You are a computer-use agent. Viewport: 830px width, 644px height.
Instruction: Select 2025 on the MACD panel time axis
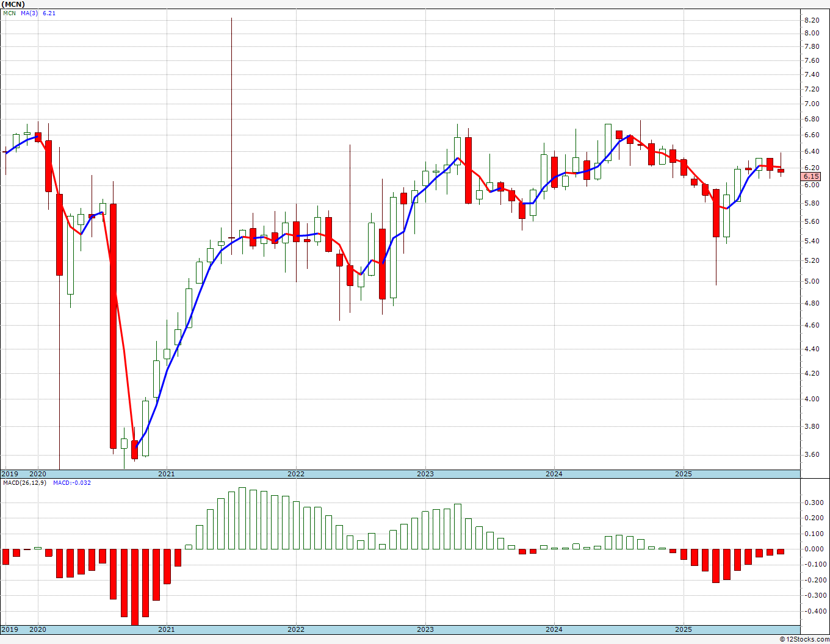pyautogui.click(x=684, y=629)
